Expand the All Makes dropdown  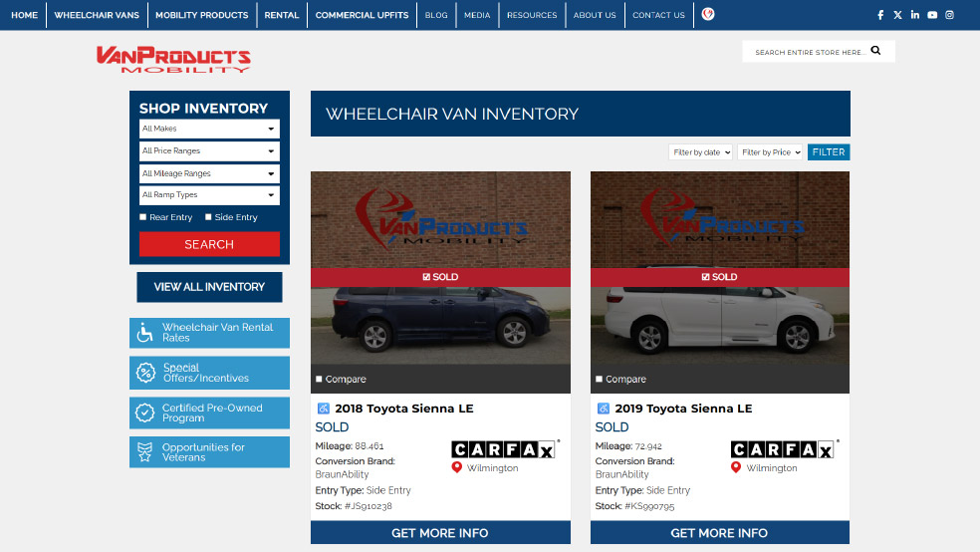coord(209,129)
